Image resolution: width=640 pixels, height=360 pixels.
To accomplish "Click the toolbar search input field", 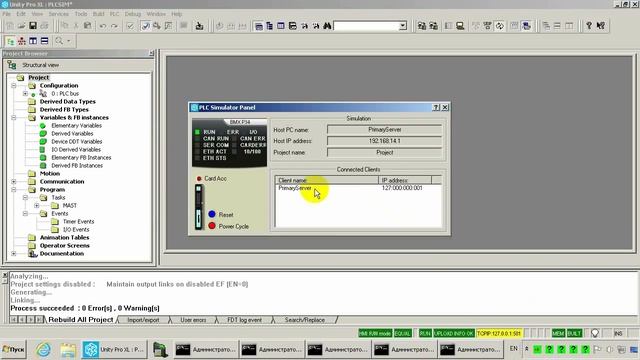I will [x=366, y=26].
